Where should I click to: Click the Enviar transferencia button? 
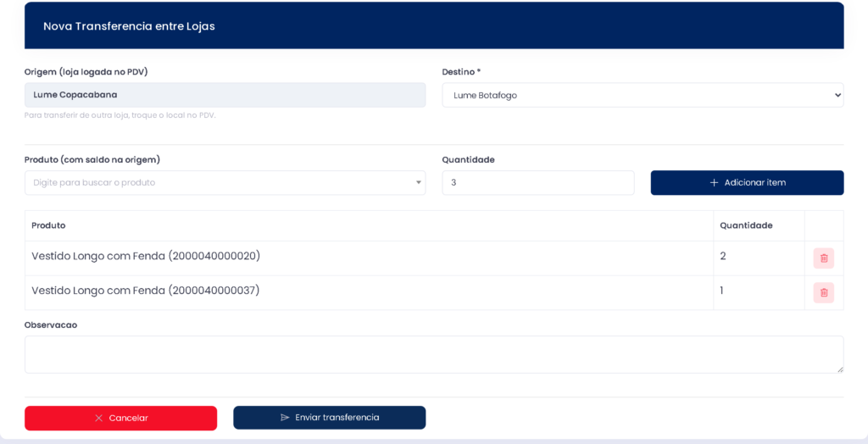(330, 418)
